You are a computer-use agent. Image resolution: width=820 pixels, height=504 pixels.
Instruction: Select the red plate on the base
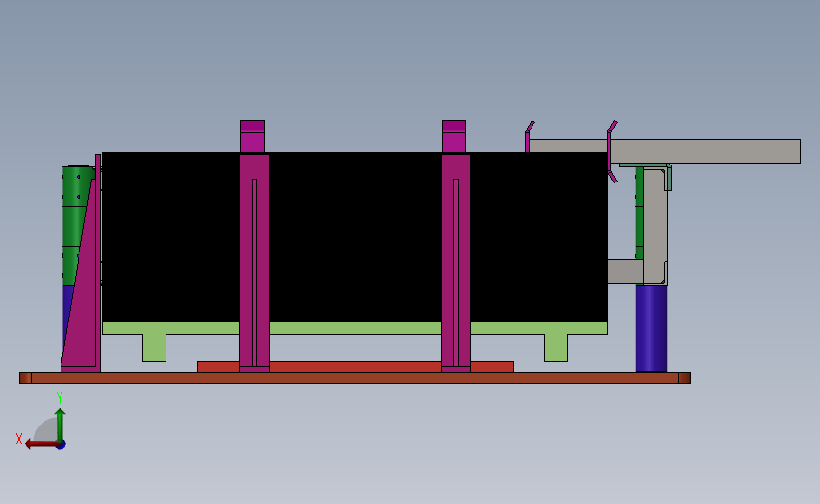point(355,367)
